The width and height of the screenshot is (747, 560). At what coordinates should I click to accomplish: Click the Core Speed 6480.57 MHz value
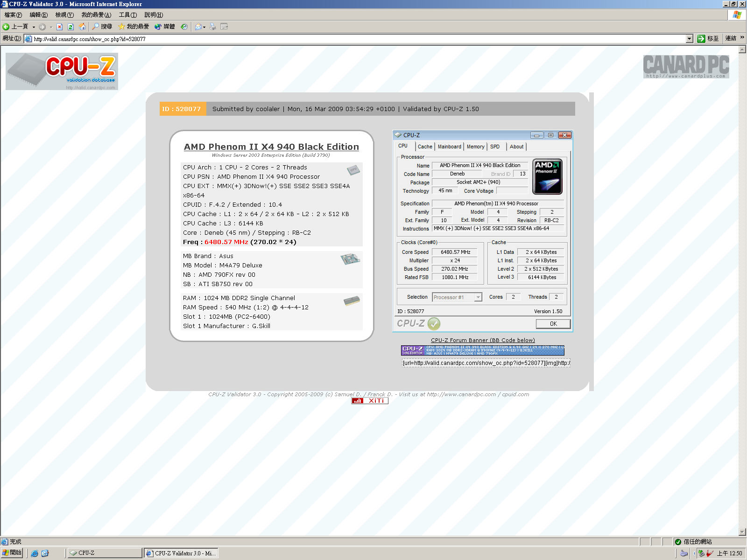click(455, 252)
